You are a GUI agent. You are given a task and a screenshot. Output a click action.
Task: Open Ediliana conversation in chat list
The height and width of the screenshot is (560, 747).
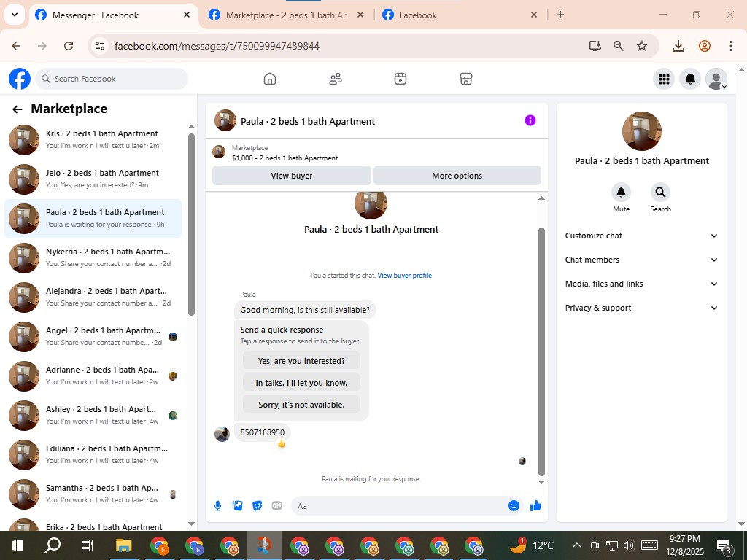coord(93,455)
